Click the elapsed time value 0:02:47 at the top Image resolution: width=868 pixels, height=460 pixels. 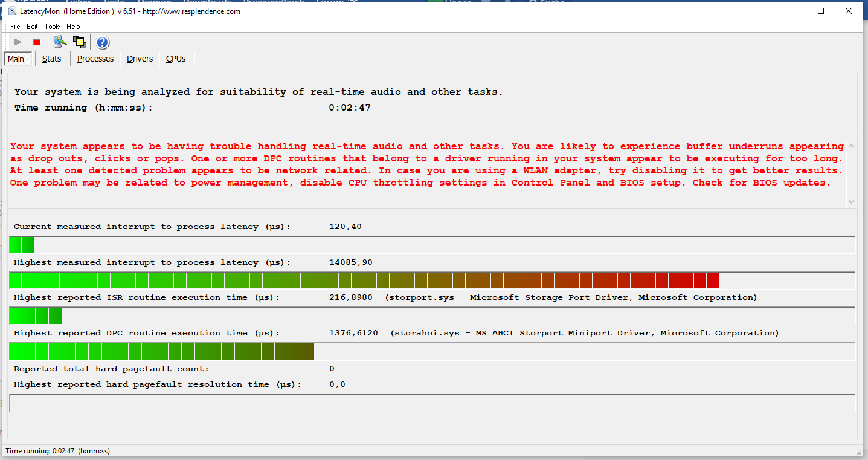[350, 108]
